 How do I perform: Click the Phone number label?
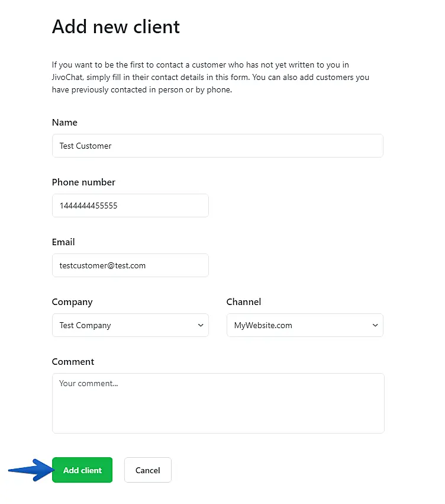[83, 182]
